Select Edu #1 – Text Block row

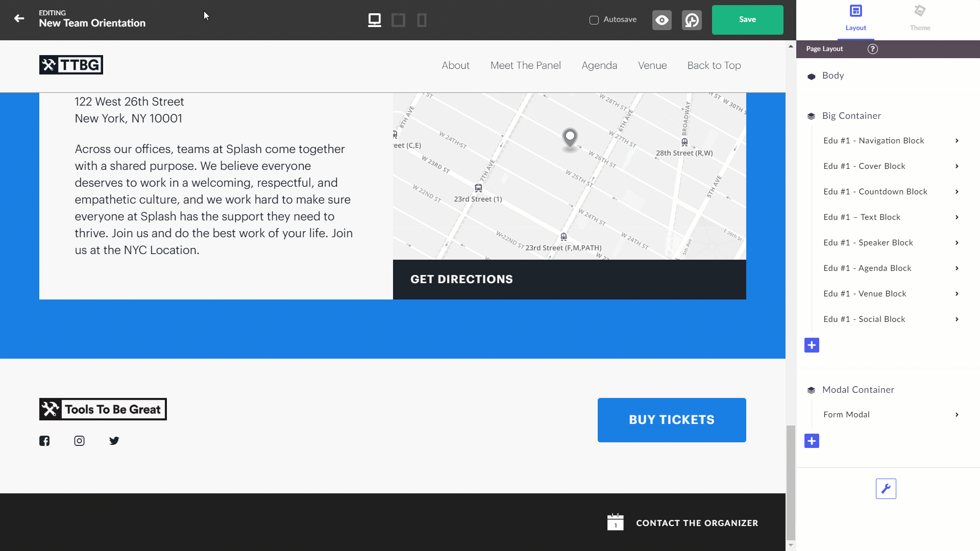891,217
